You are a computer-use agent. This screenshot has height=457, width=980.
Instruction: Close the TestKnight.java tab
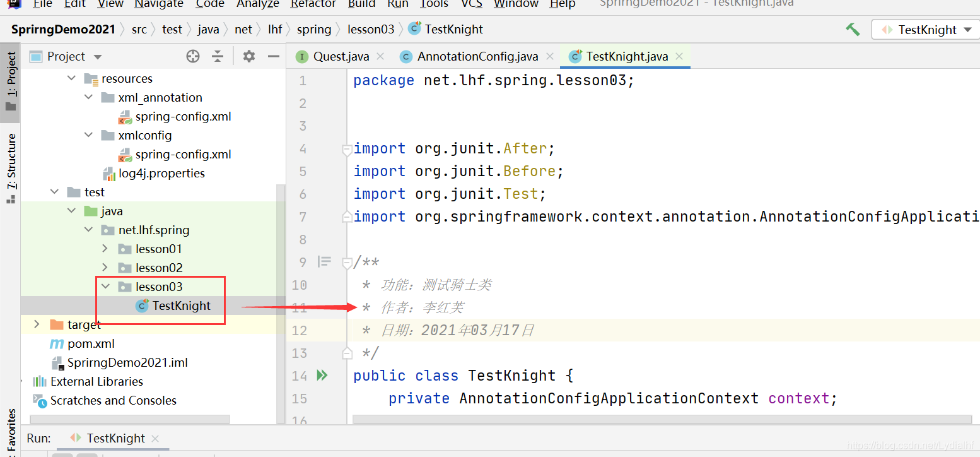[679, 56]
